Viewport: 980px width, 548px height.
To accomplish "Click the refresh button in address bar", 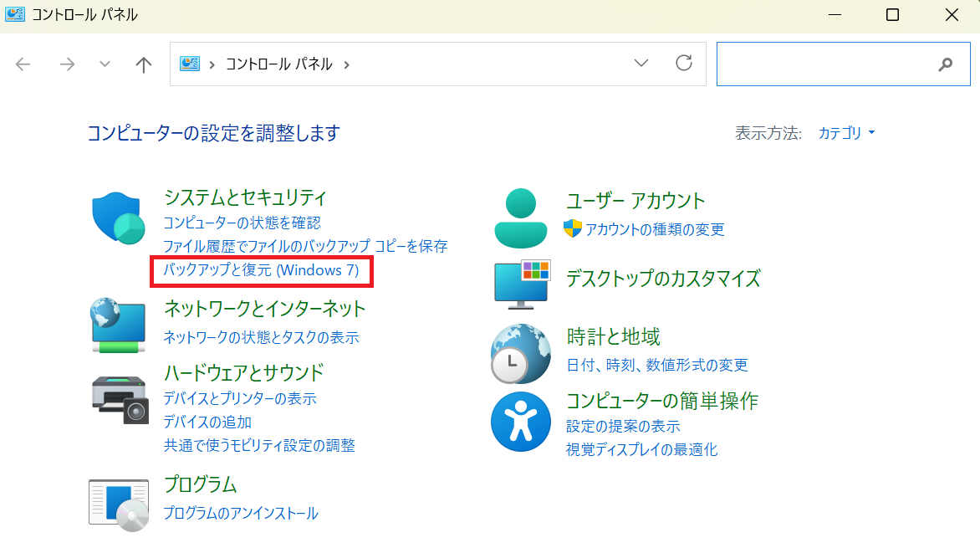I will point(684,64).
